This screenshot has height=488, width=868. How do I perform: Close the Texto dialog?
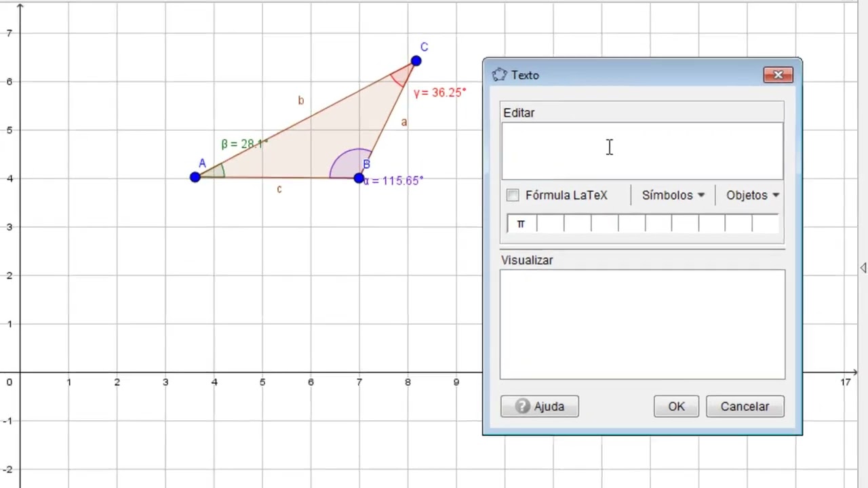778,75
